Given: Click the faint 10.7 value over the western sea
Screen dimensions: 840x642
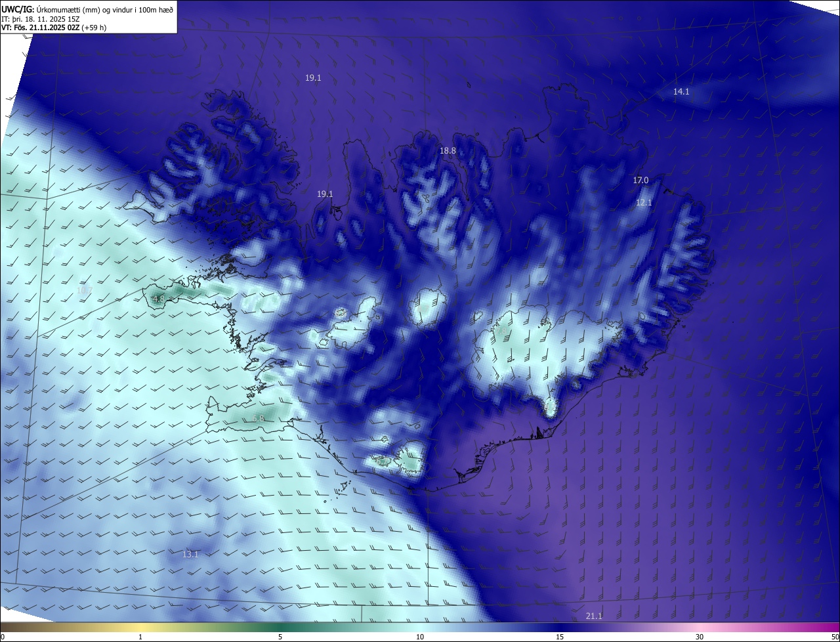Looking at the screenshot, I should point(85,290).
